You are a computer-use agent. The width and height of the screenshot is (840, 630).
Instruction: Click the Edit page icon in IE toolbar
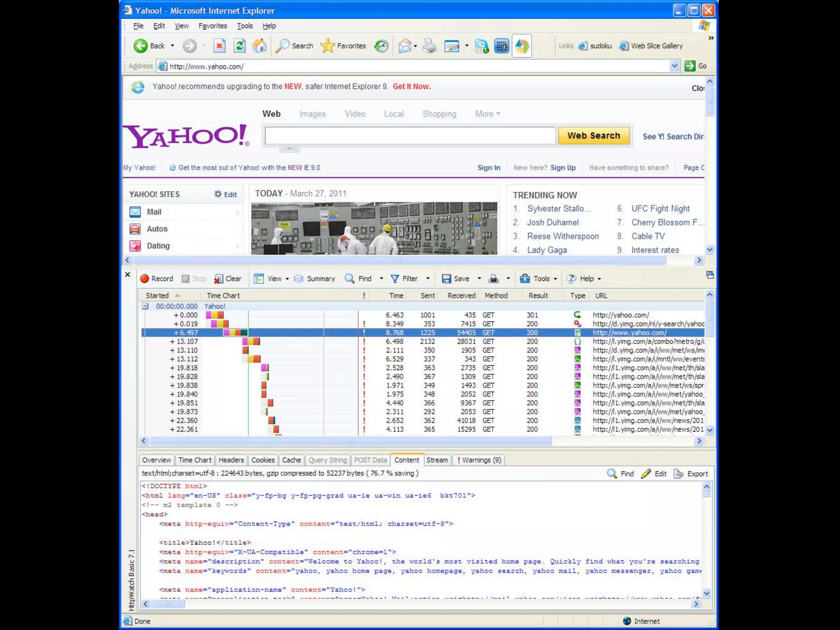point(452,46)
